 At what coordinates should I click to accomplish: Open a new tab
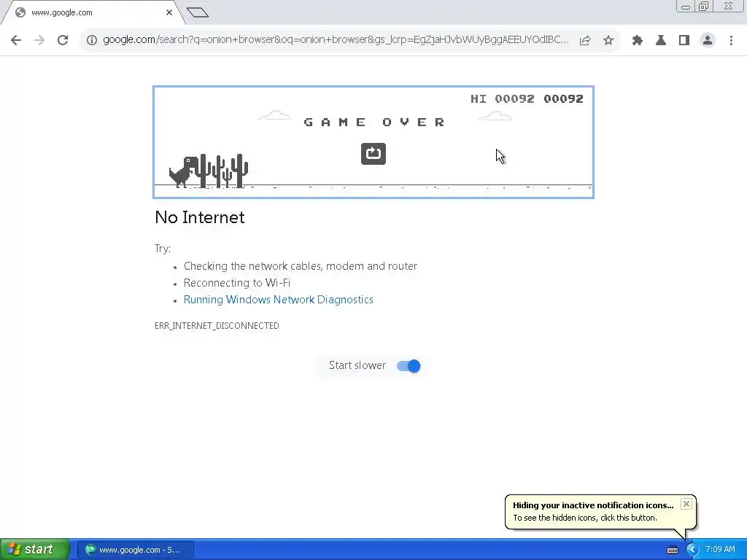pos(198,12)
